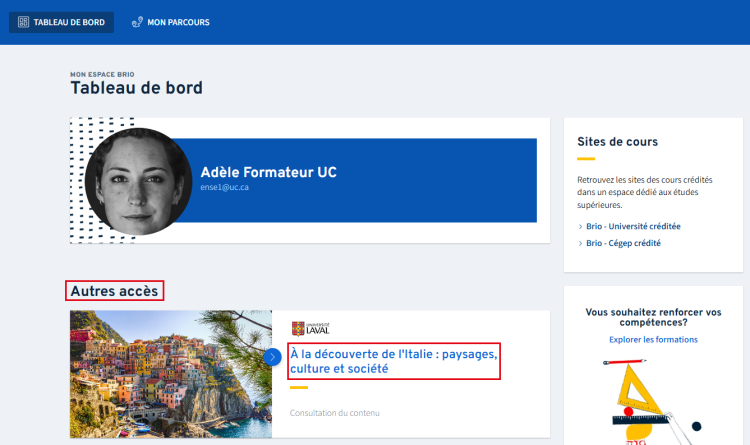
Task: Click the blue circular arrow on the course card
Action: pyautogui.click(x=273, y=356)
